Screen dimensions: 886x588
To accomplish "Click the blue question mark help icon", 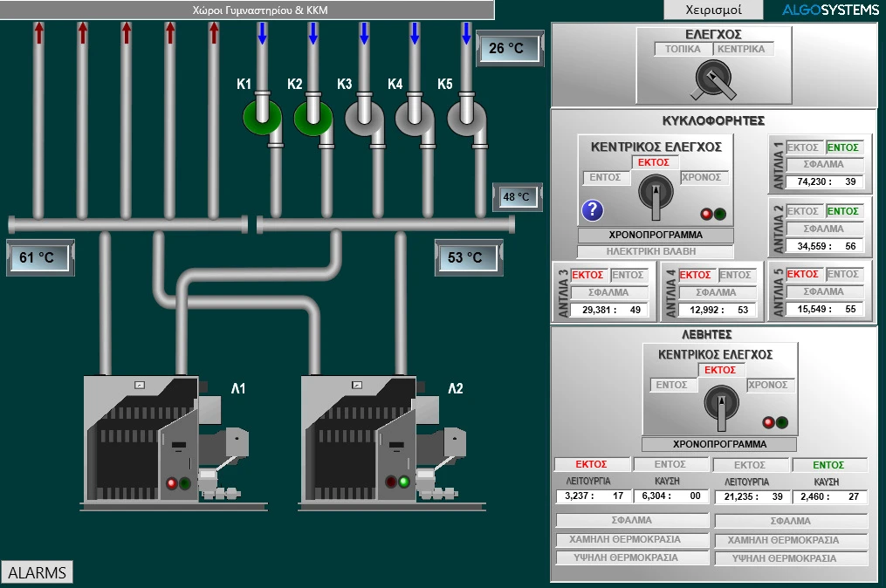I will (594, 210).
